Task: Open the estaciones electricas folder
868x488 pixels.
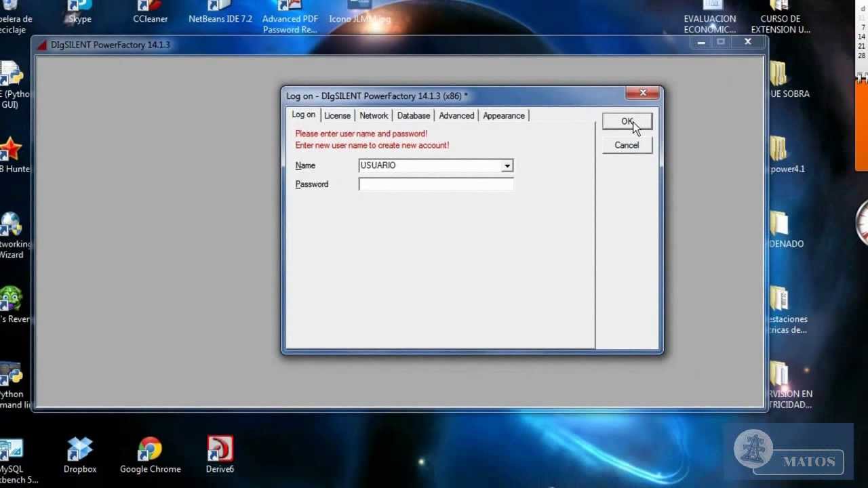Action: (787, 311)
